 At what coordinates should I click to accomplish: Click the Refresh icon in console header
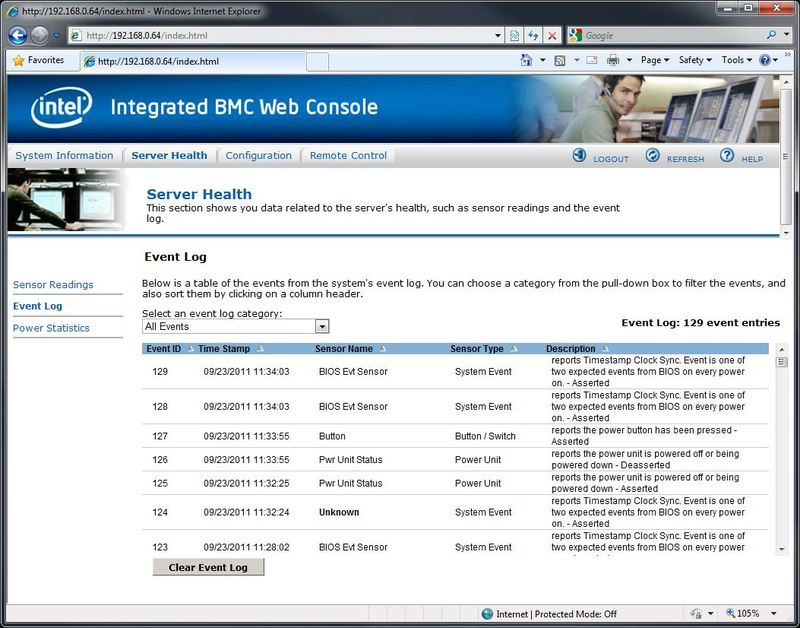pos(653,156)
